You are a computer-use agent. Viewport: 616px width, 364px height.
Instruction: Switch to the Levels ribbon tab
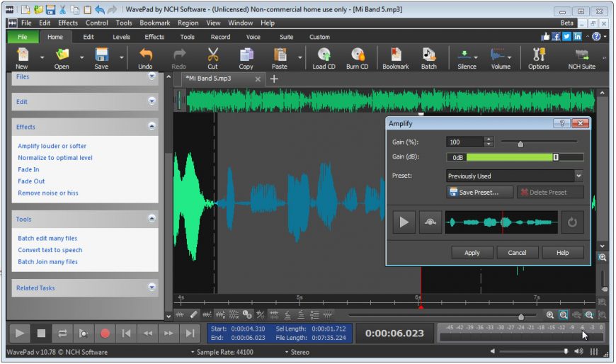pyautogui.click(x=121, y=37)
